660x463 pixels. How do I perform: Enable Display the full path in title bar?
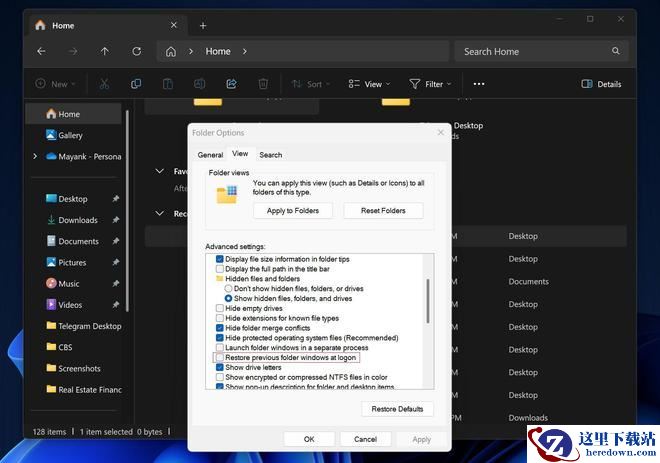(x=219, y=269)
